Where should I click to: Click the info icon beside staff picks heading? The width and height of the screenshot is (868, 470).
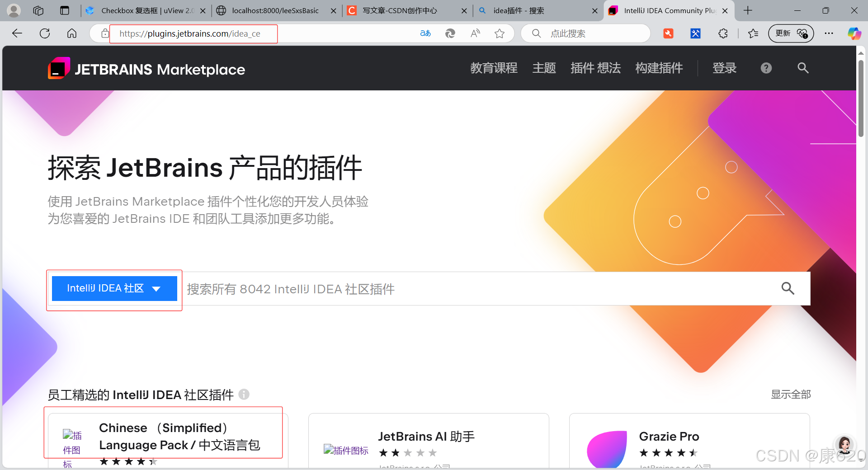[244, 395]
